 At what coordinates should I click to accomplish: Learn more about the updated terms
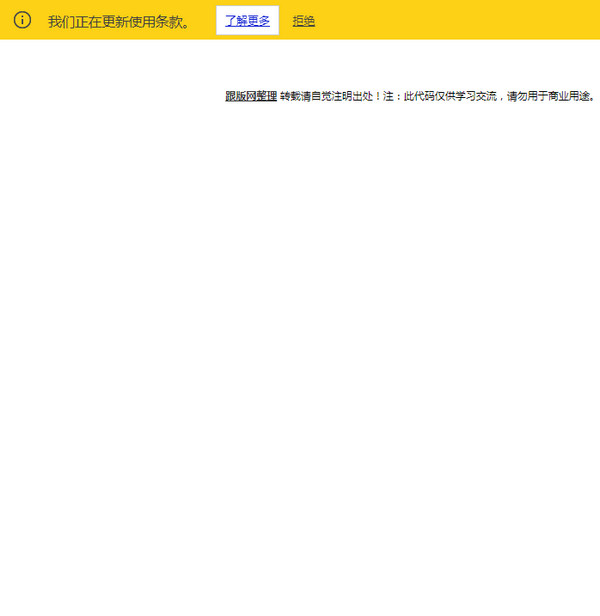tap(247, 20)
